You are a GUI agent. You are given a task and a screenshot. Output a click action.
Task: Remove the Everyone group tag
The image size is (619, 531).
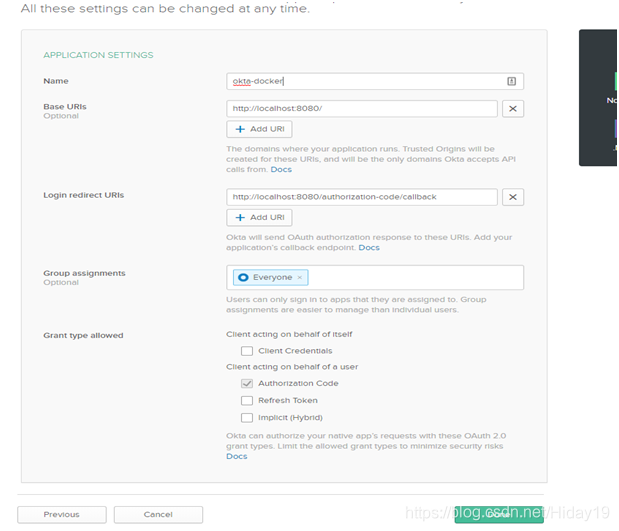tap(299, 277)
